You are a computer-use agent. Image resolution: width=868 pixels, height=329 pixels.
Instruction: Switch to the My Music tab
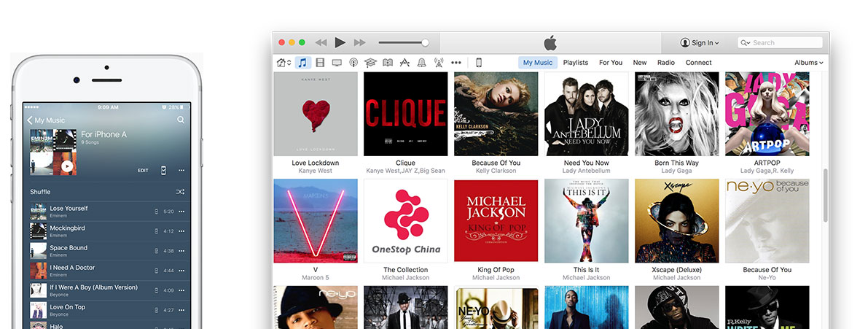[538, 63]
